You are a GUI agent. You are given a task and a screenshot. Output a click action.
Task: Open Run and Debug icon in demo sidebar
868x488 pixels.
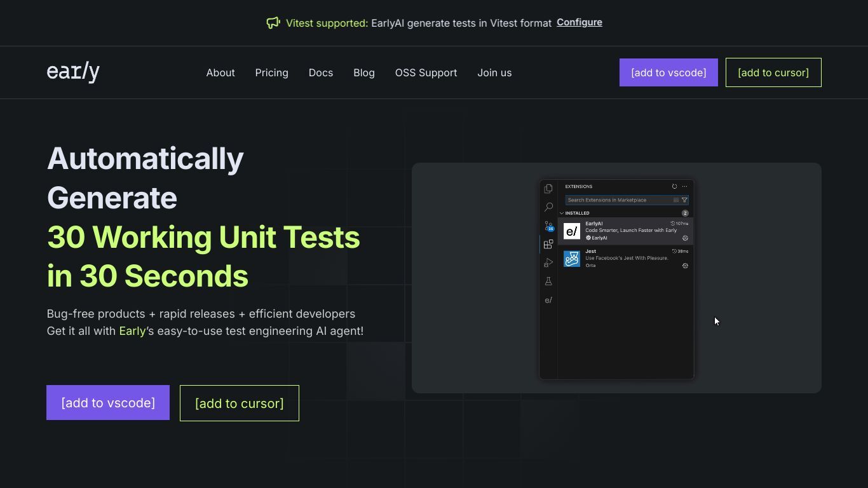tap(548, 262)
